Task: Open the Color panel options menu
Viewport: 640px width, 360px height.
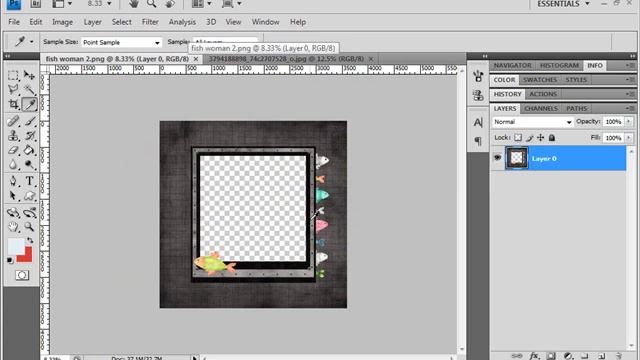Action: pos(631,80)
